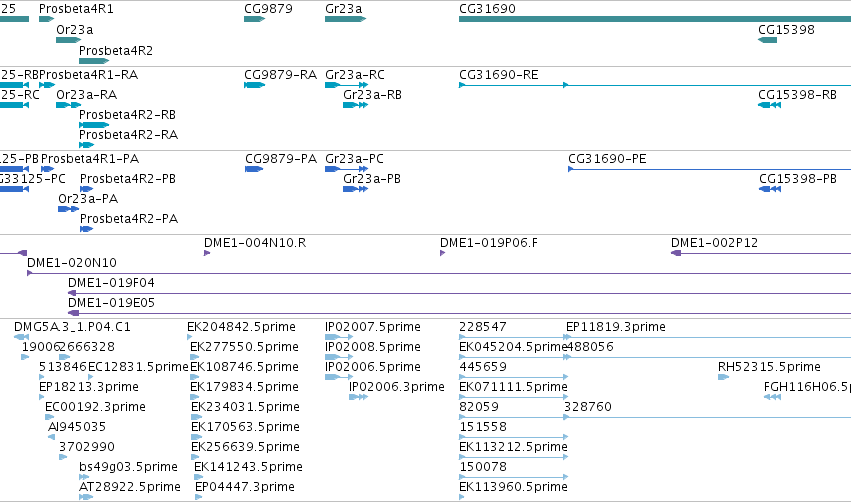Select the EP18213.3prime EST label
Screen dimensions: 851x502
[89, 387]
